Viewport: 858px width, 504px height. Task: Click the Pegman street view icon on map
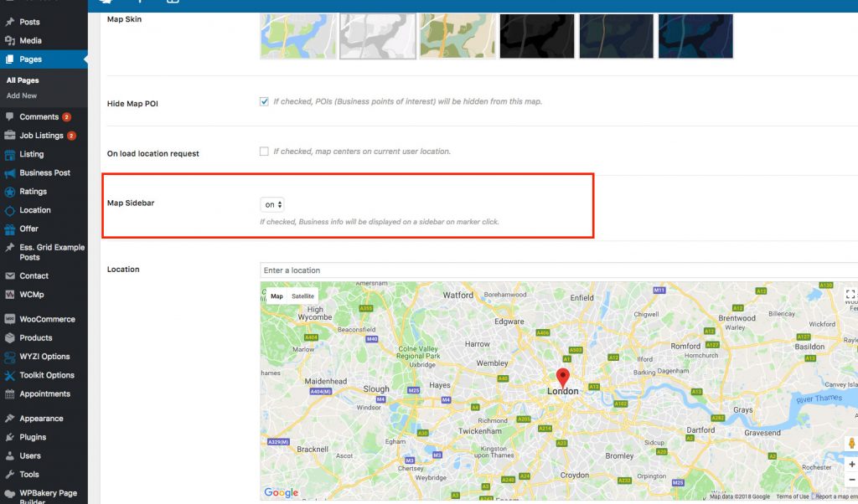pyautogui.click(x=853, y=444)
